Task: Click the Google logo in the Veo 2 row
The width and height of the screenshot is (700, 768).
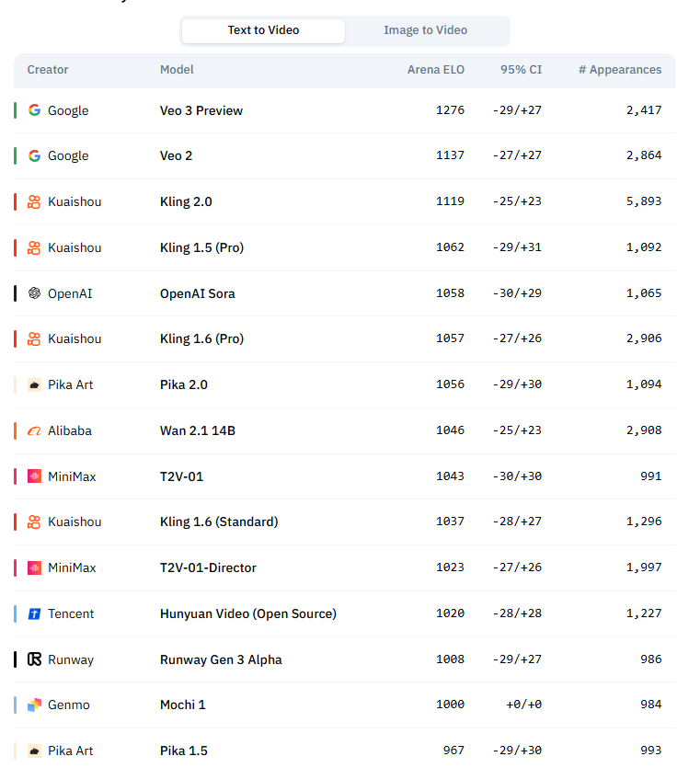Action: [34, 155]
